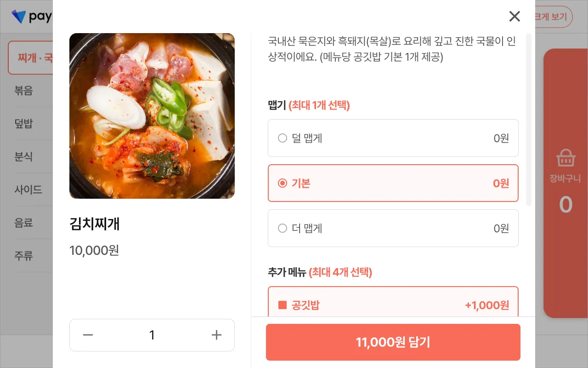Go to the 분식 category

[24, 156]
